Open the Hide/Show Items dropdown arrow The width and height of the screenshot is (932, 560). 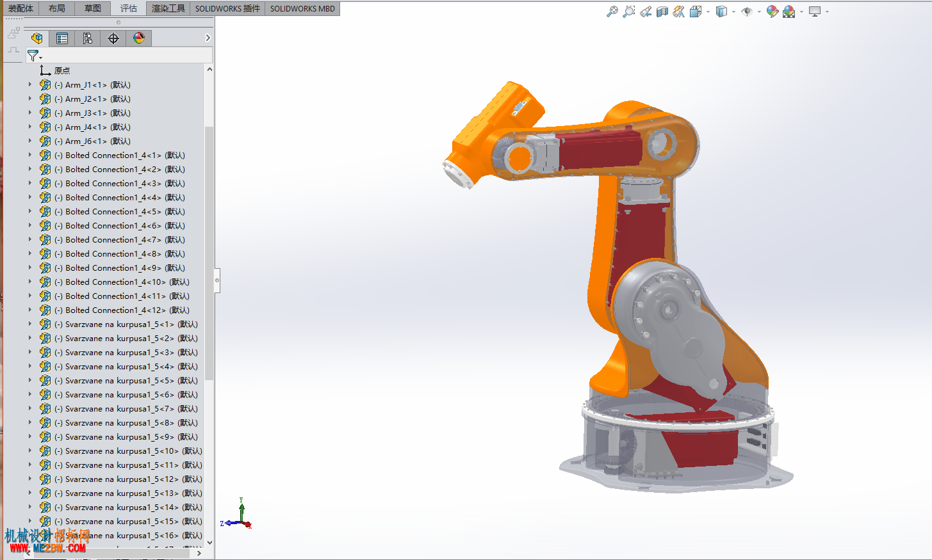759,12
